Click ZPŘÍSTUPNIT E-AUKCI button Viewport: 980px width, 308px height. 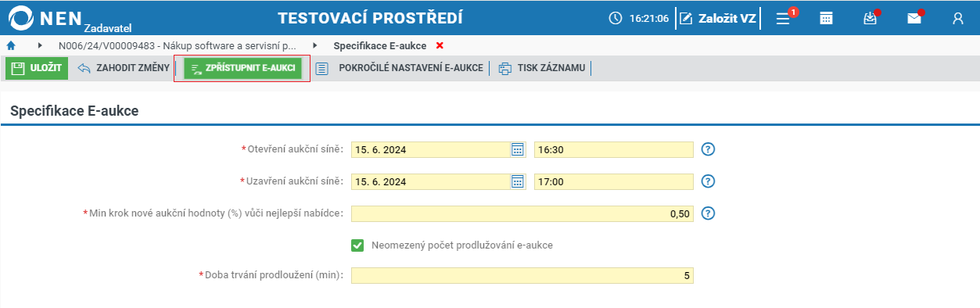242,69
